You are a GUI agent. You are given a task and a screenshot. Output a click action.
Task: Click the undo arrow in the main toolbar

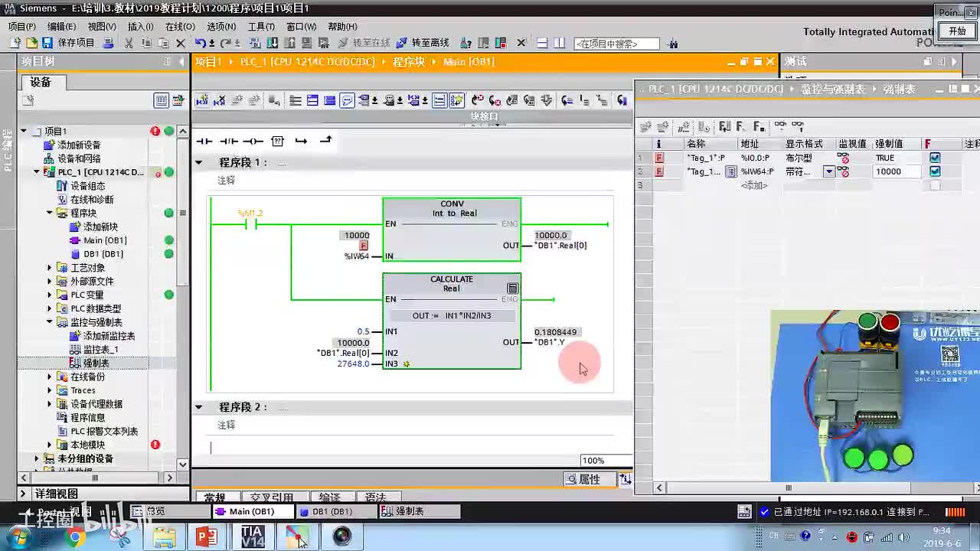(x=200, y=43)
